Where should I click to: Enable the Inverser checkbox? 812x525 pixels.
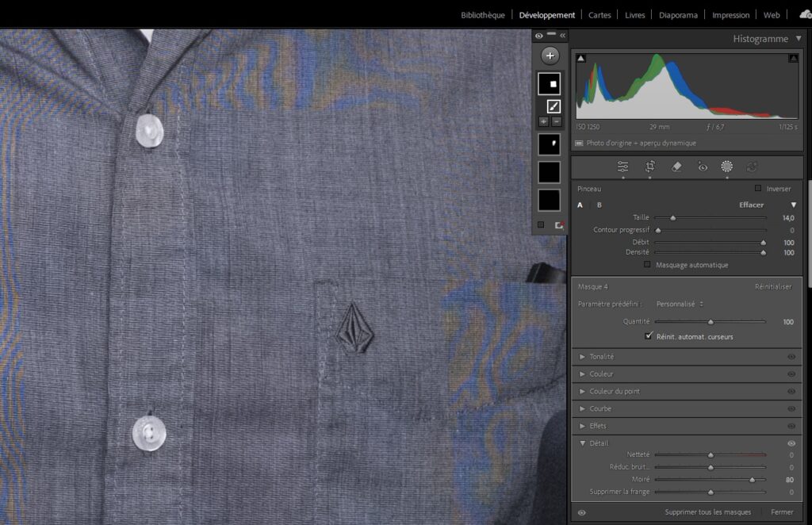tap(758, 189)
